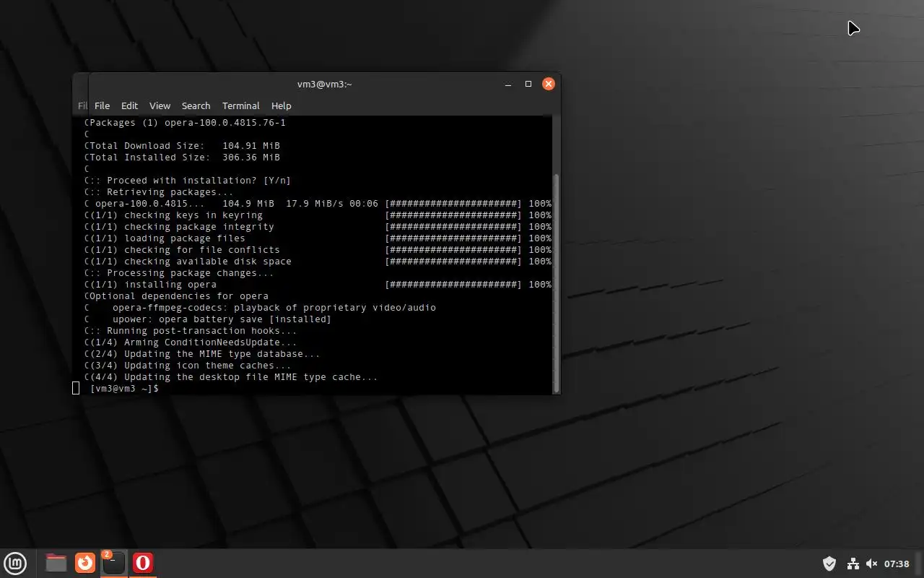Open the network connections tray icon
924x578 pixels.
coord(853,564)
